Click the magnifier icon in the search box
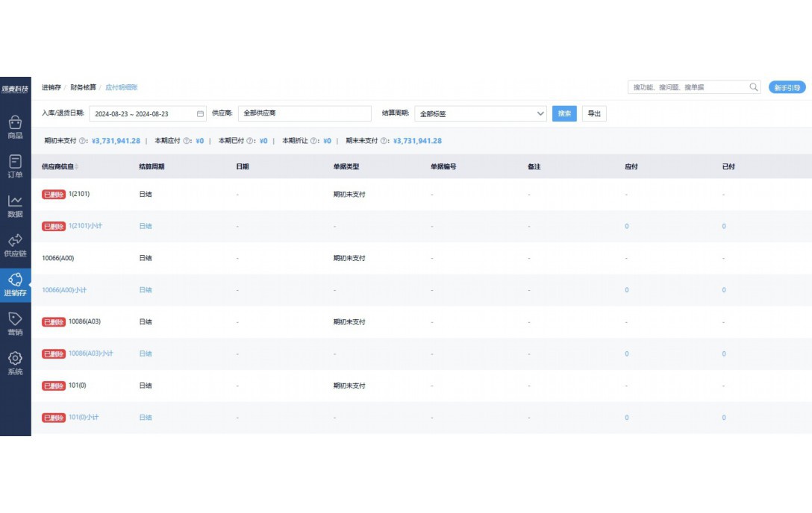This screenshot has height=513, width=812. 754,87
